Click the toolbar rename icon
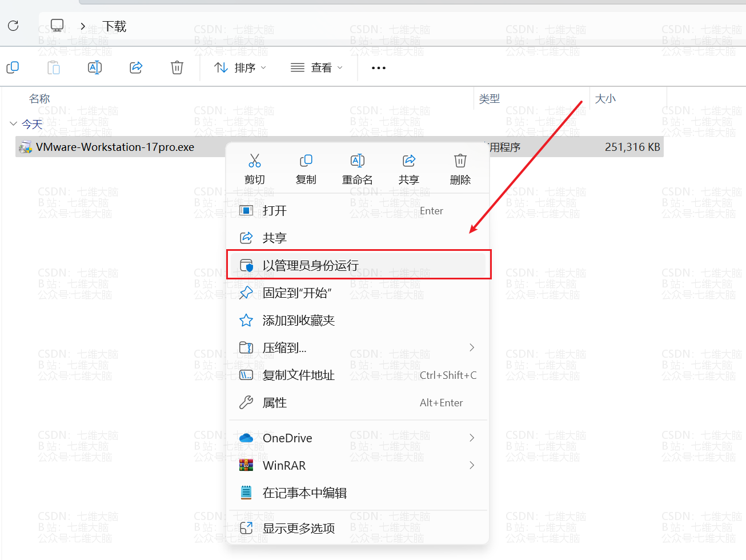This screenshot has height=560, width=746. (95, 67)
